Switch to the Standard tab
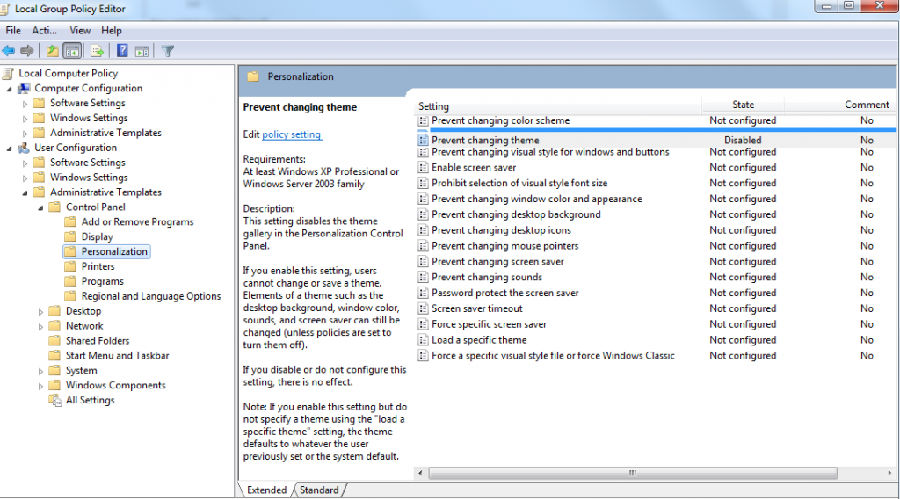Screen dimensions: 900x499 point(319,490)
